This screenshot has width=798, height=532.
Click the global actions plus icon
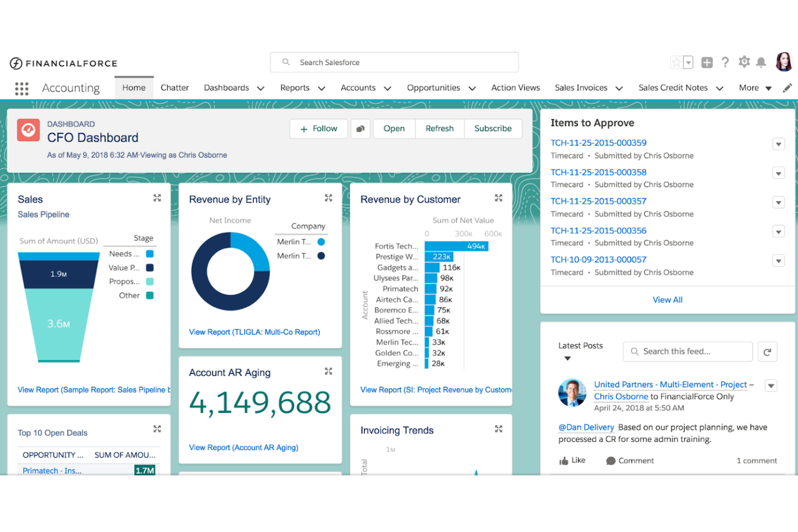click(x=707, y=63)
